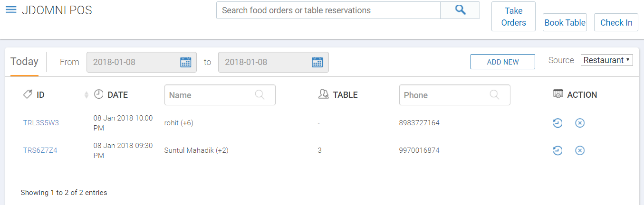Click the search icon in the Name filter

pyautogui.click(x=260, y=94)
